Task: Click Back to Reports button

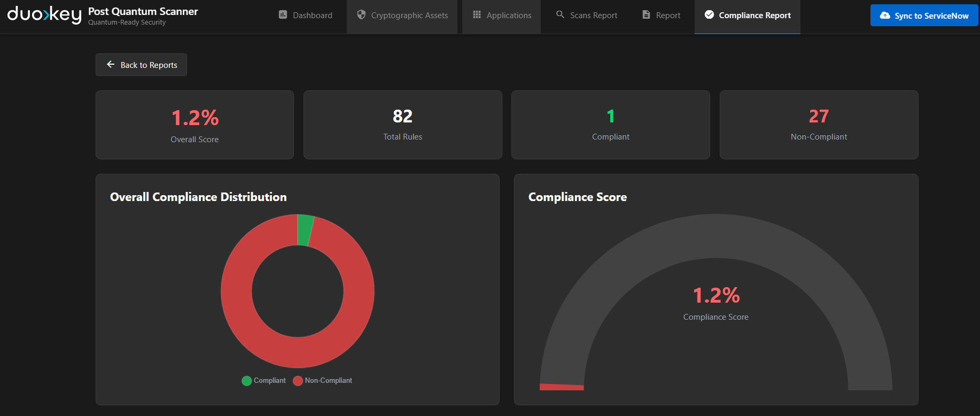Action: point(142,65)
